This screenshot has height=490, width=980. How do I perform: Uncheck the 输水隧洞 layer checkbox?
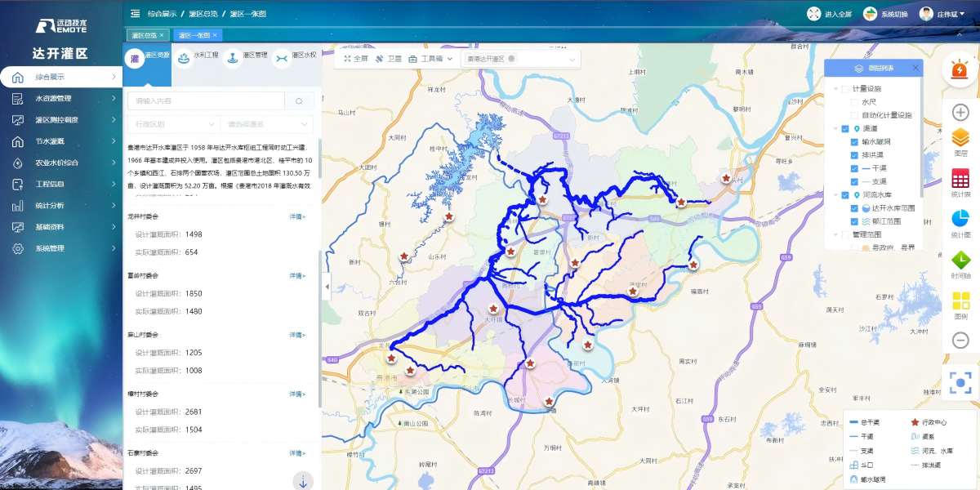(x=854, y=142)
